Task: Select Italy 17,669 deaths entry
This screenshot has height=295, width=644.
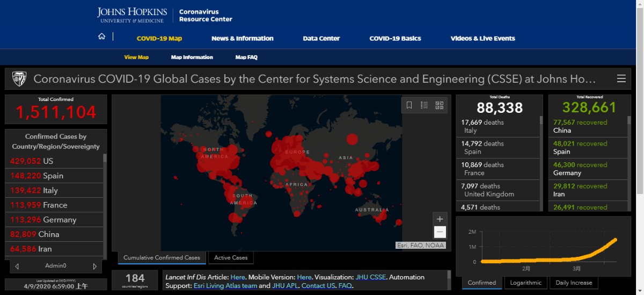Action: (x=497, y=126)
